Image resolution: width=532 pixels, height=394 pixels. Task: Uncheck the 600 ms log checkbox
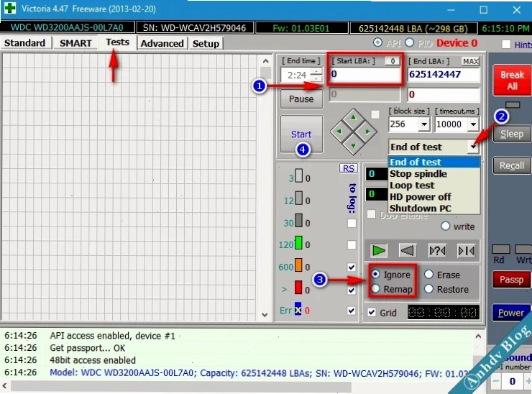point(352,267)
